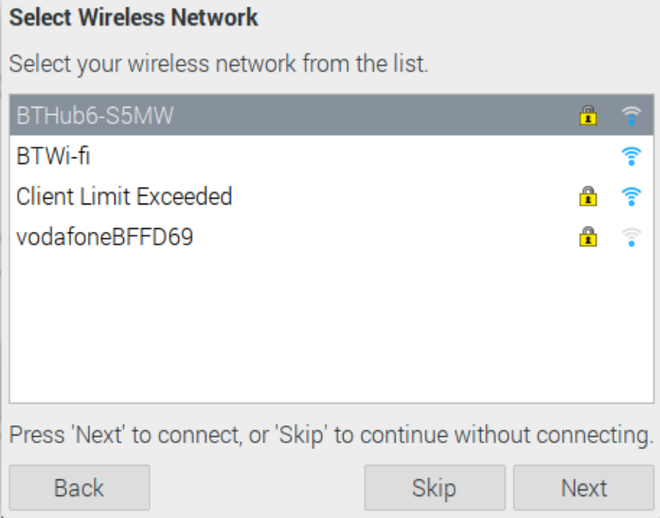Viewport: 660px width, 518px height.
Task: Click the hint text about pressing Next or Skip
Action: click(330, 436)
